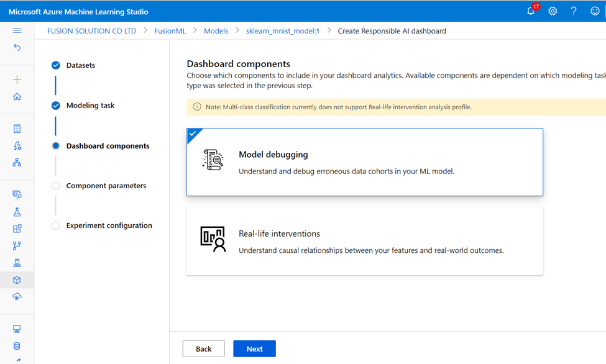Viewport: 606px width, 364px height.
Task: Click the Component parameters empty step circle
Action: (x=56, y=186)
